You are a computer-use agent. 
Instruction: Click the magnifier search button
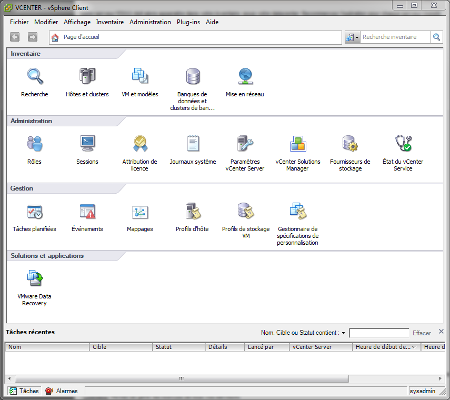click(436, 37)
